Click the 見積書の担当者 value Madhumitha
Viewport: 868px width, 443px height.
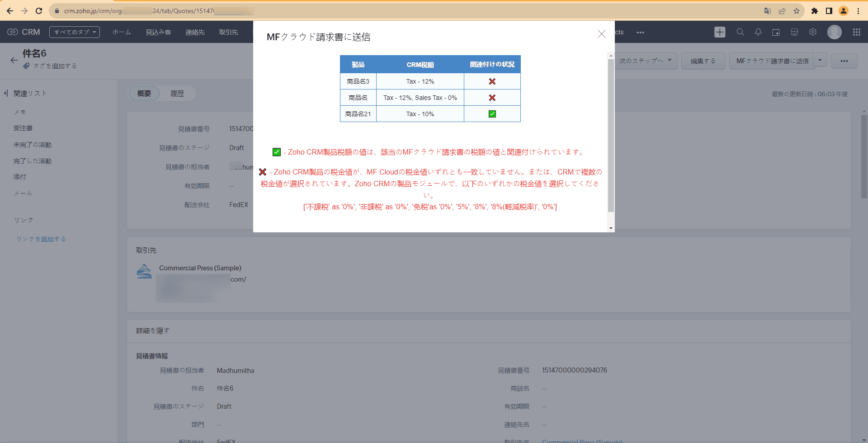click(236, 371)
